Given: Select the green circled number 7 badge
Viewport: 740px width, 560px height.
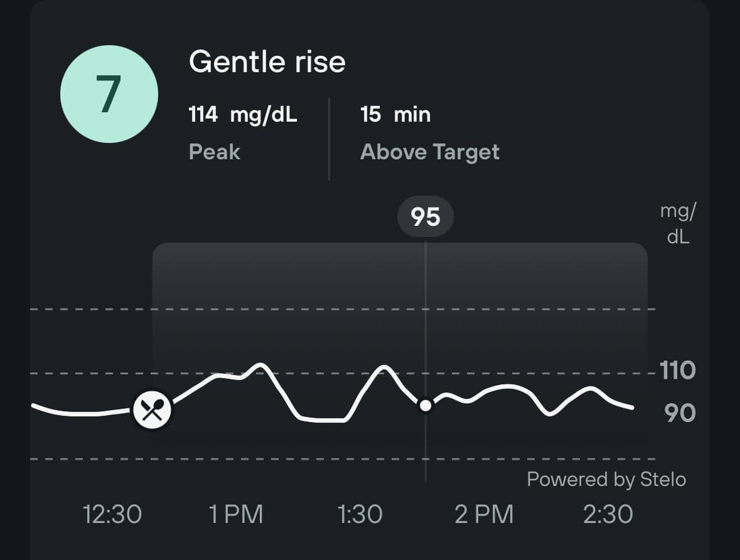Looking at the screenshot, I should coord(109,93).
